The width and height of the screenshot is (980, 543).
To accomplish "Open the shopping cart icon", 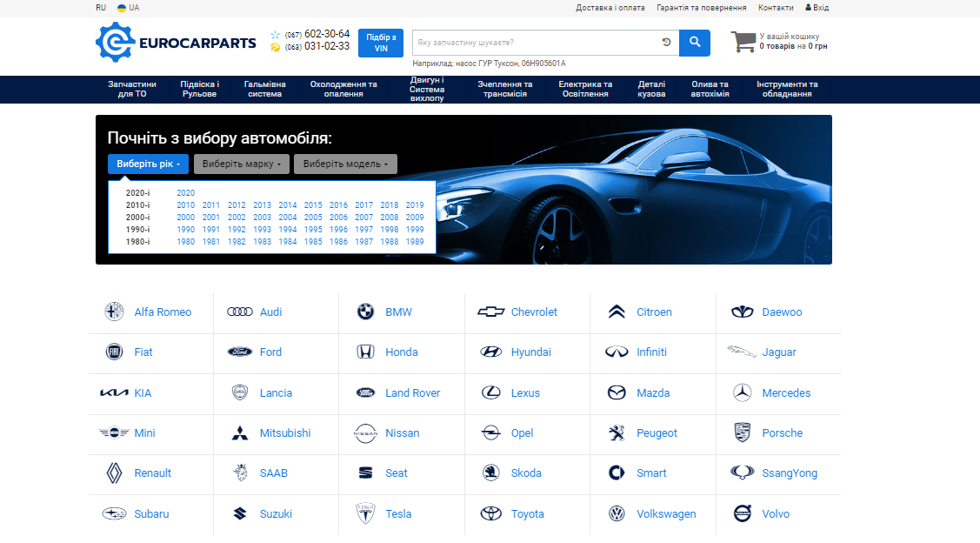I will point(743,42).
